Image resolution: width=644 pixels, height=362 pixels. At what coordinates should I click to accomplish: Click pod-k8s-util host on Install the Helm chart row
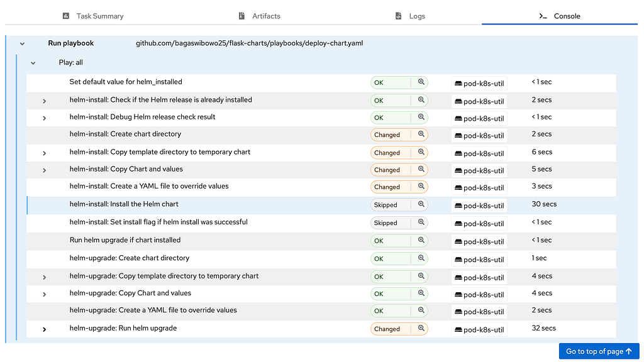pos(479,206)
